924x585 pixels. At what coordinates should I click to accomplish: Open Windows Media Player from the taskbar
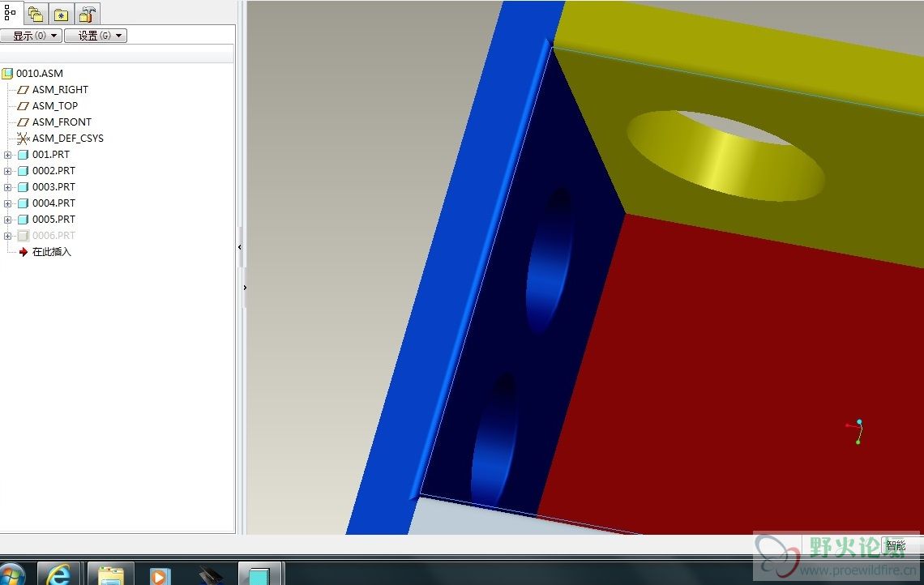click(159, 575)
